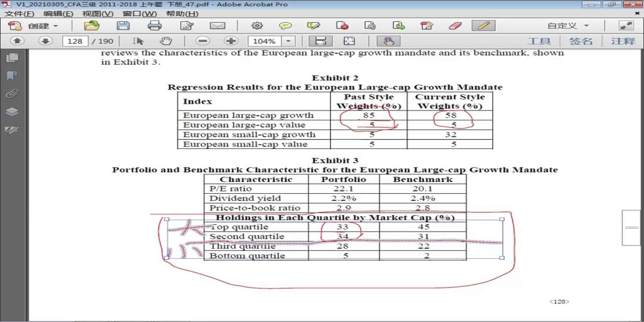Click the 'Exhibit 3' heading
Screen dimensions: 644x322
tap(335, 161)
